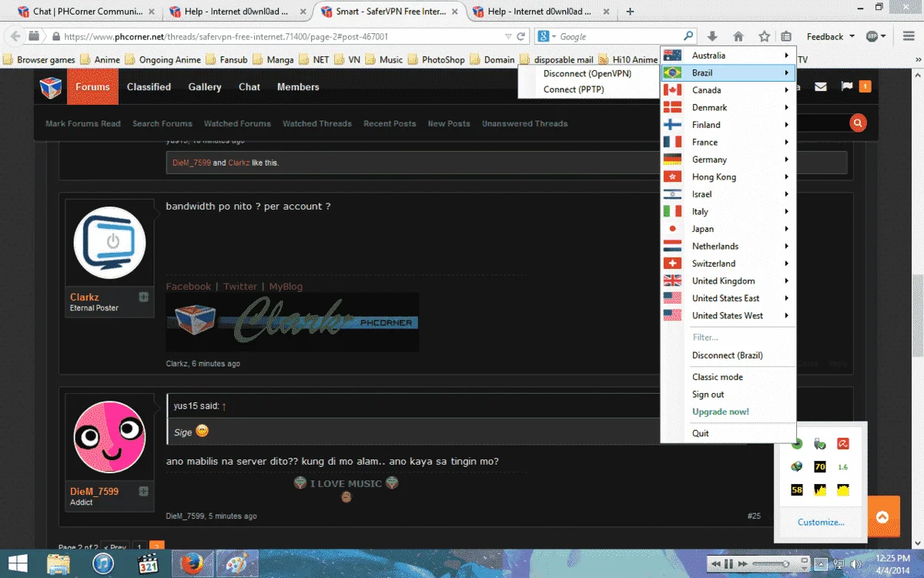Expand the Netherlands server submenu

(x=728, y=246)
